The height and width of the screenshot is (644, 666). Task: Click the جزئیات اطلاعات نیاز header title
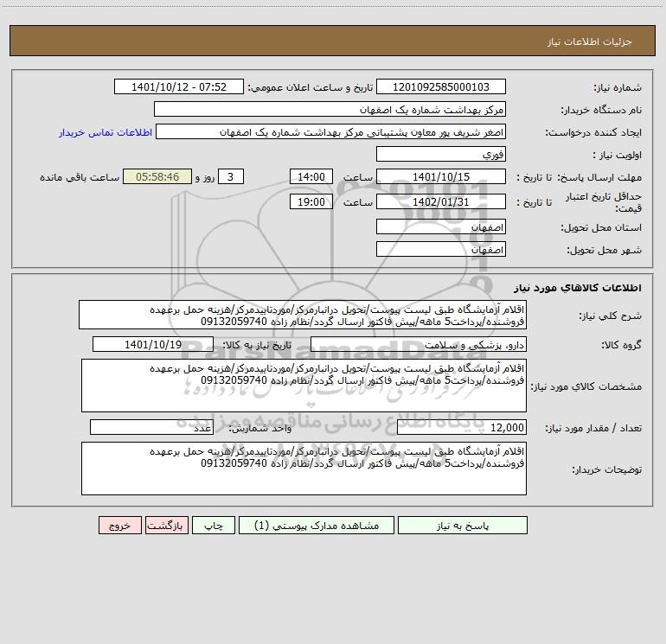[x=590, y=41]
